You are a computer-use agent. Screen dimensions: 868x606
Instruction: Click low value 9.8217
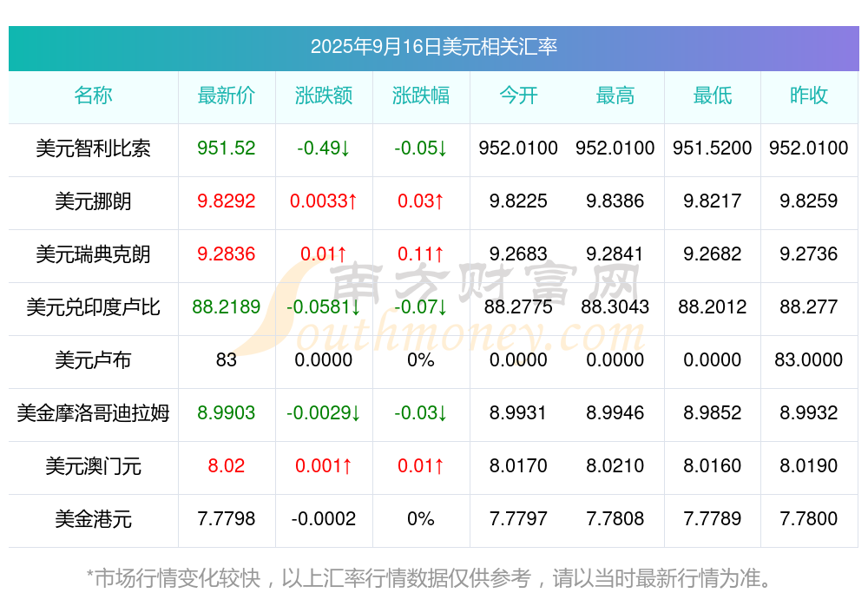click(712, 201)
